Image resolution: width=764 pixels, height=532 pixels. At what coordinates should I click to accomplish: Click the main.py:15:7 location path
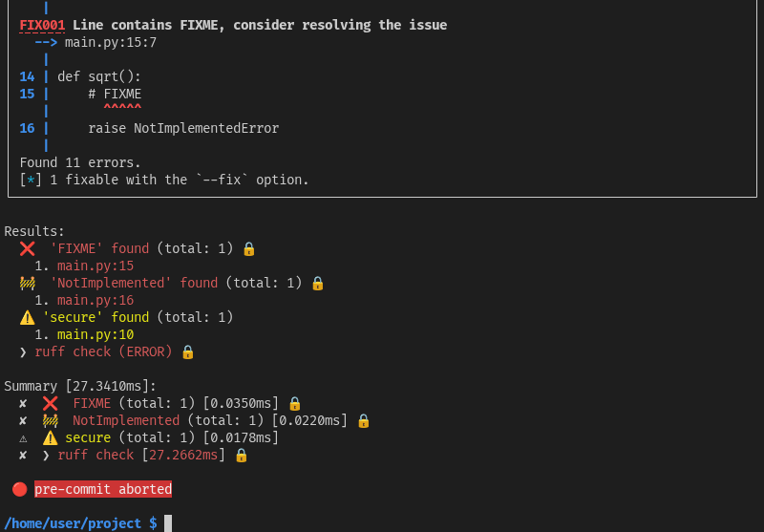click(x=111, y=42)
